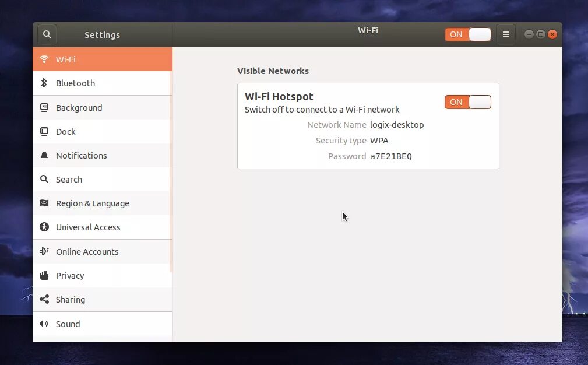This screenshot has width=588, height=365.
Task: Open Sound settings
Action: coord(103,324)
